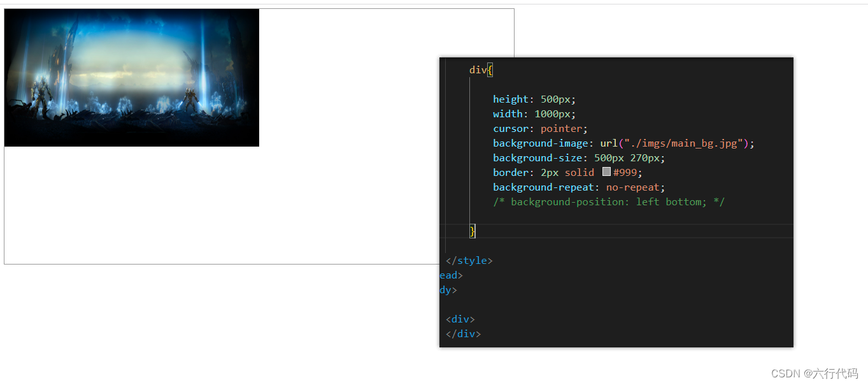The image size is (868, 385).
Task: Select the 'pointer' cursor value
Action: 561,128
